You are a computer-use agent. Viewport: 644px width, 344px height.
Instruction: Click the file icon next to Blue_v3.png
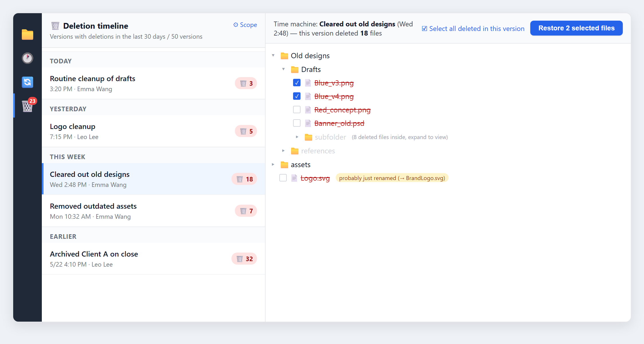[x=308, y=83]
